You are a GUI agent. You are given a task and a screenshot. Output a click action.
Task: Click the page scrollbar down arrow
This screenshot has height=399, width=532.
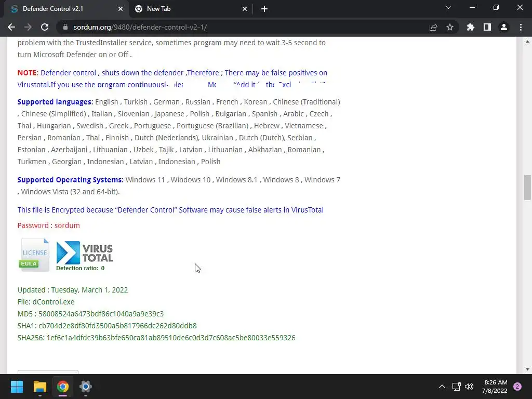(527, 369)
